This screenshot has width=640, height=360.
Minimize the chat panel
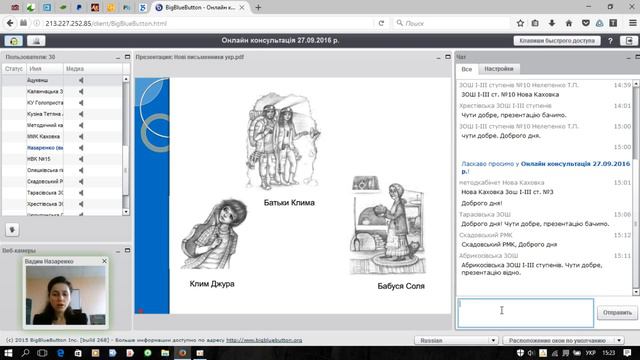[x=629, y=57]
